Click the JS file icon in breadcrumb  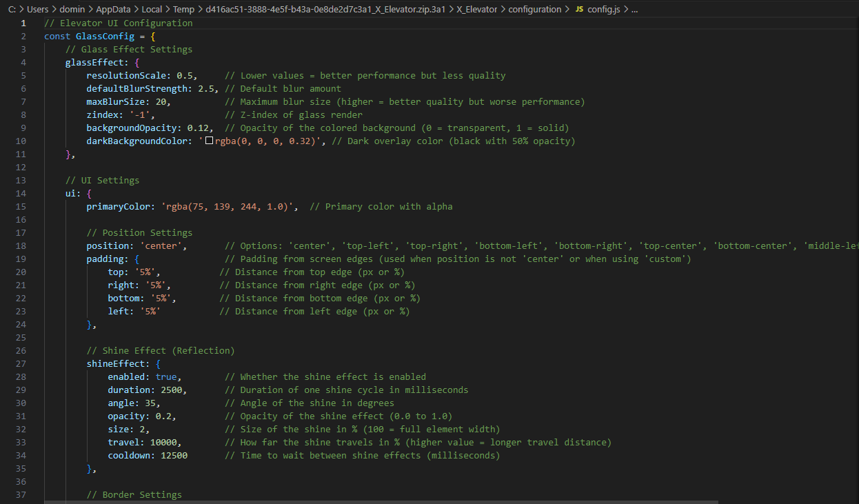click(x=579, y=10)
